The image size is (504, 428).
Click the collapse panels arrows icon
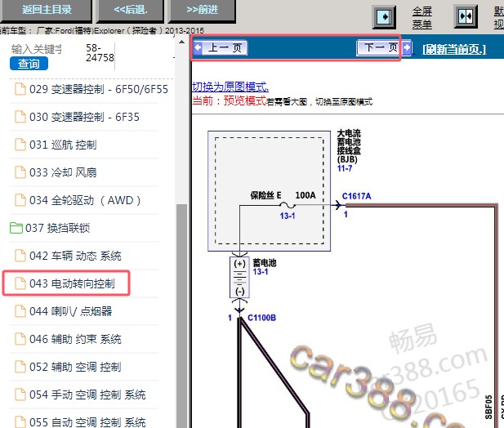point(466,16)
